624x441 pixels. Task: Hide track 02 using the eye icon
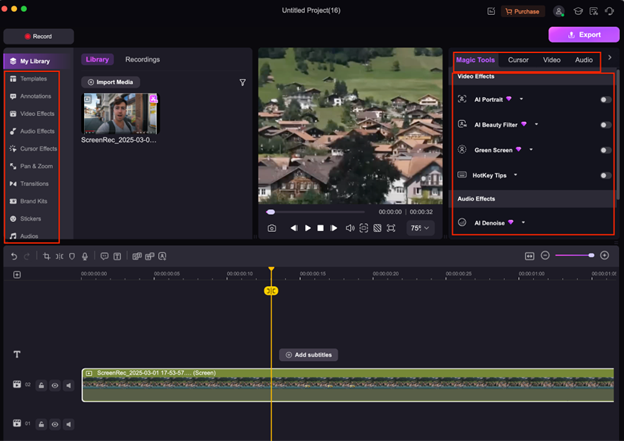[x=54, y=384]
